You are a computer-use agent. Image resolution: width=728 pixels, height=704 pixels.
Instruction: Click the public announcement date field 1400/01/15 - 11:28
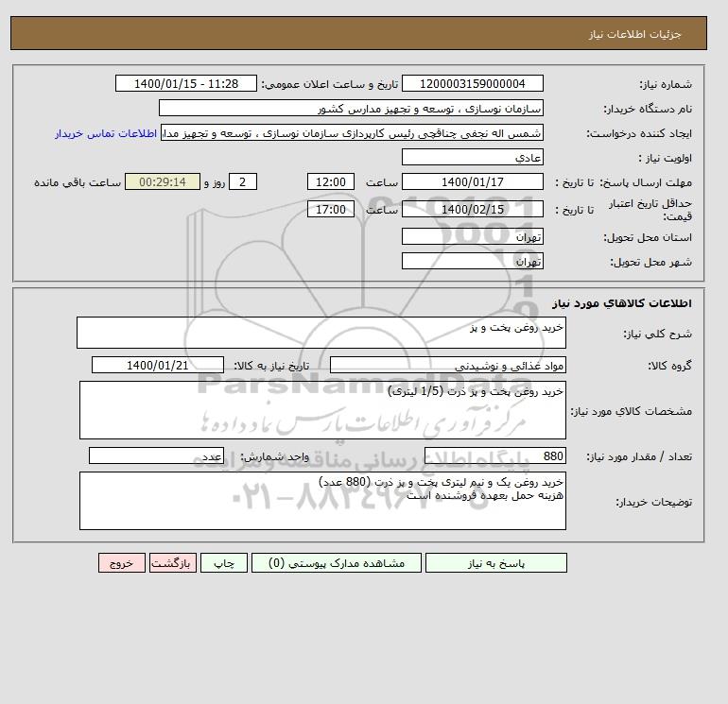185,84
